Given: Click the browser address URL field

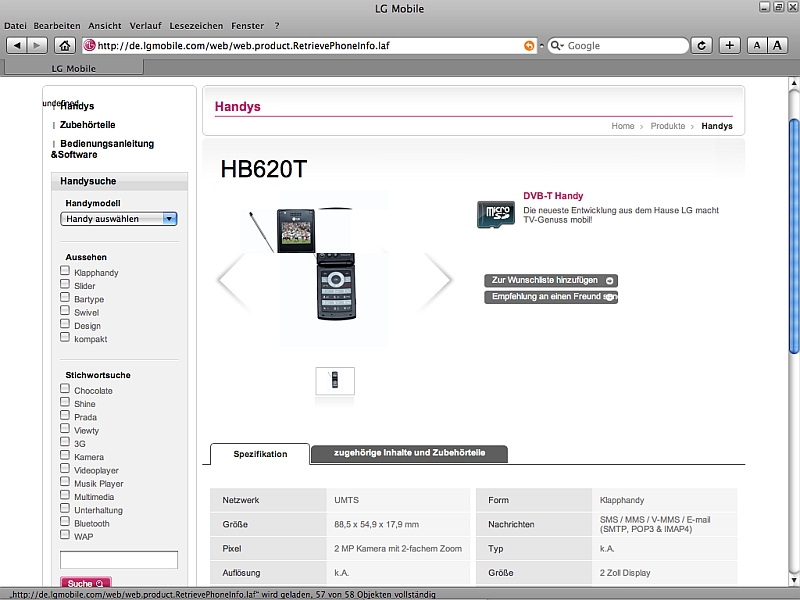Looking at the screenshot, I should coord(309,46).
